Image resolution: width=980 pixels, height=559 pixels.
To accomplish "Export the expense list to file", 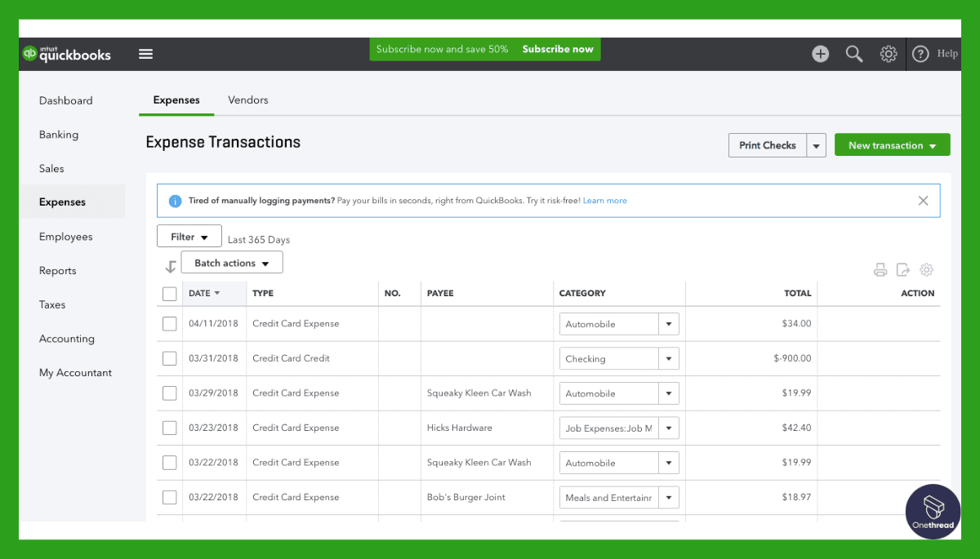I will pos(902,270).
